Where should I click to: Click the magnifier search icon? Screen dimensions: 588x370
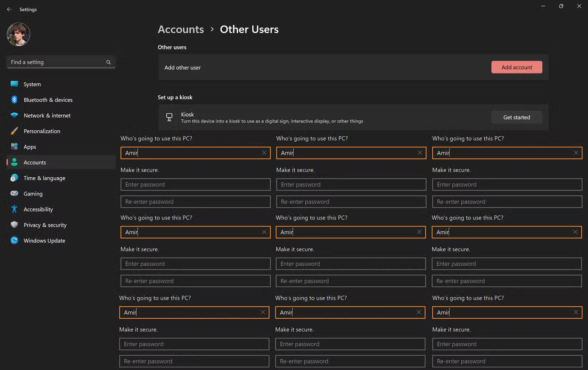pos(108,62)
